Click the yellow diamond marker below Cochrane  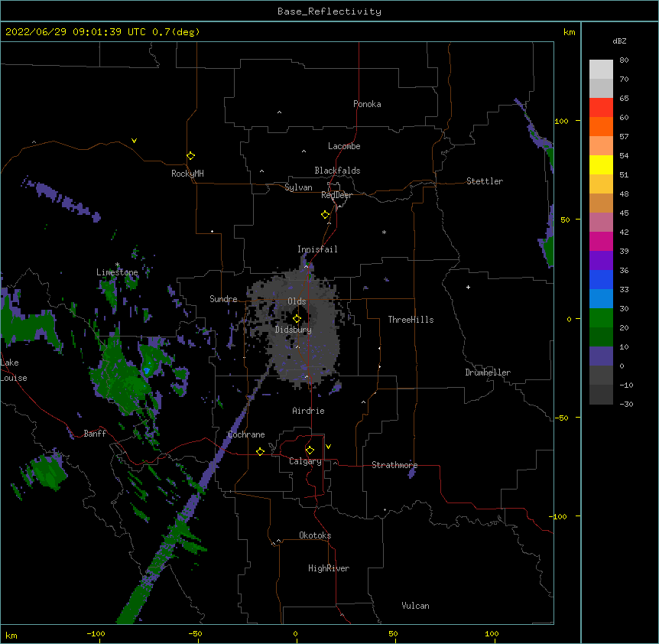(260, 451)
